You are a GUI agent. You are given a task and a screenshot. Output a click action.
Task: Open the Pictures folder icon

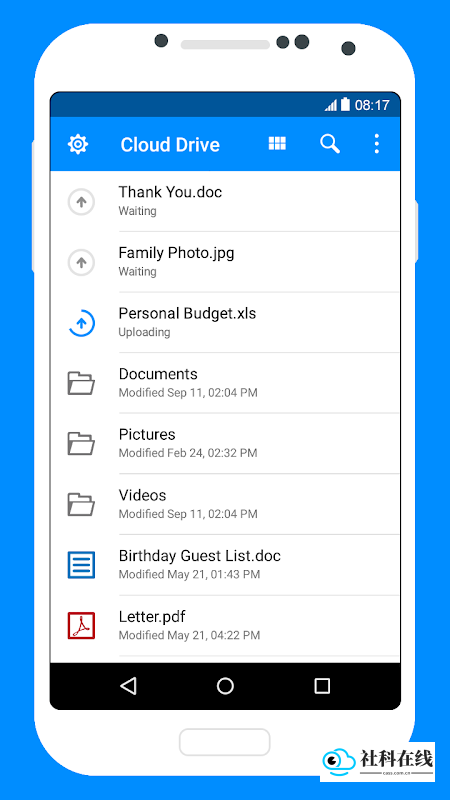(81, 444)
